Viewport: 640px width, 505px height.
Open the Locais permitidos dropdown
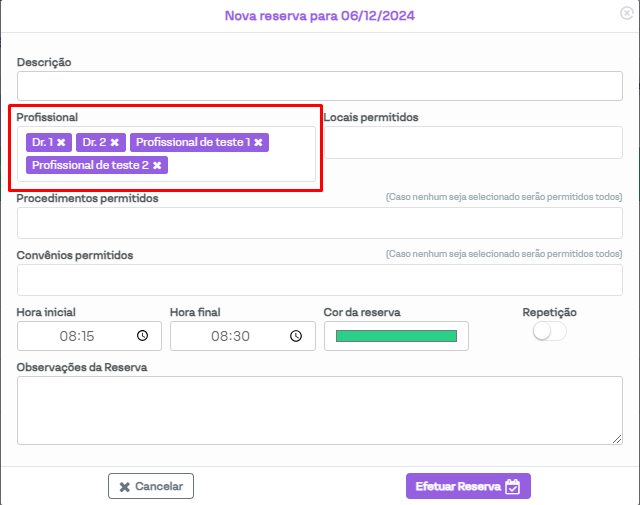472,143
